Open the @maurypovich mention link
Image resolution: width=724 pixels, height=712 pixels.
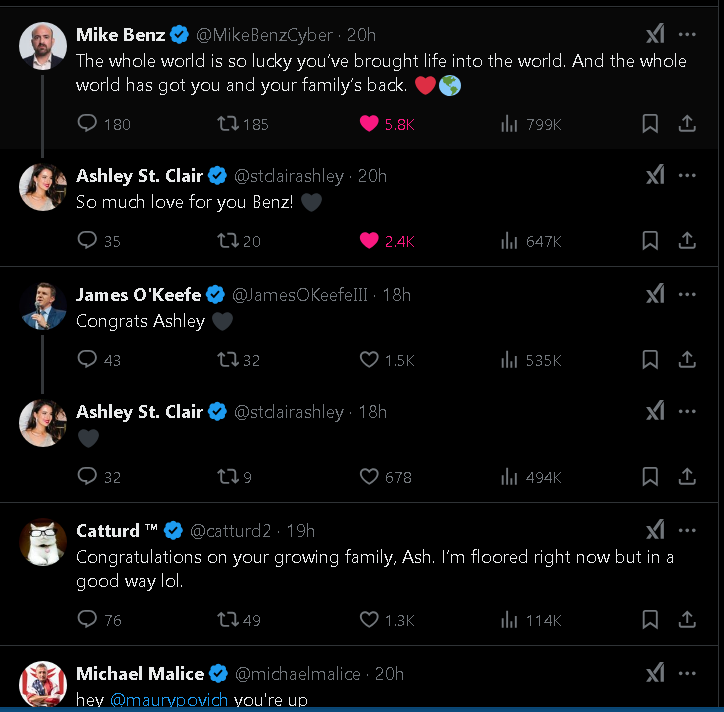pyautogui.click(x=168, y=700)
